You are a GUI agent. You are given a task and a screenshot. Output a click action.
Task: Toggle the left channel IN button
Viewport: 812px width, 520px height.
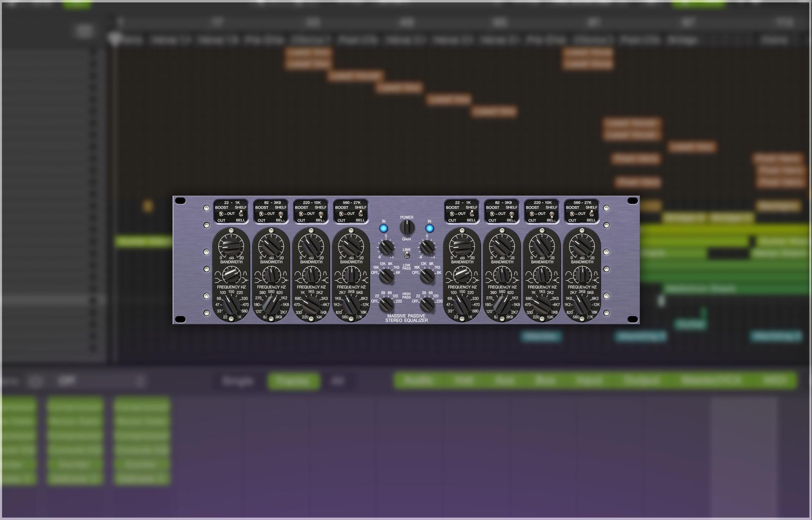[384, 229]
